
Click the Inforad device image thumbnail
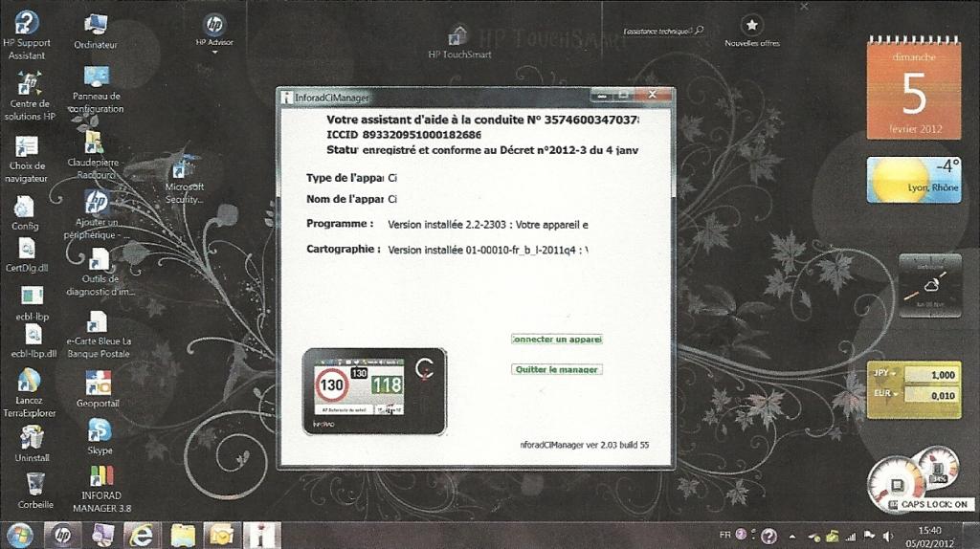click(x=374, y=391)
